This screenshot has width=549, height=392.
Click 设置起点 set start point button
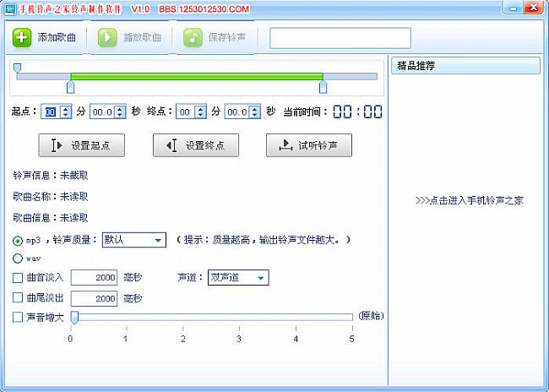[x=82, y=145]
